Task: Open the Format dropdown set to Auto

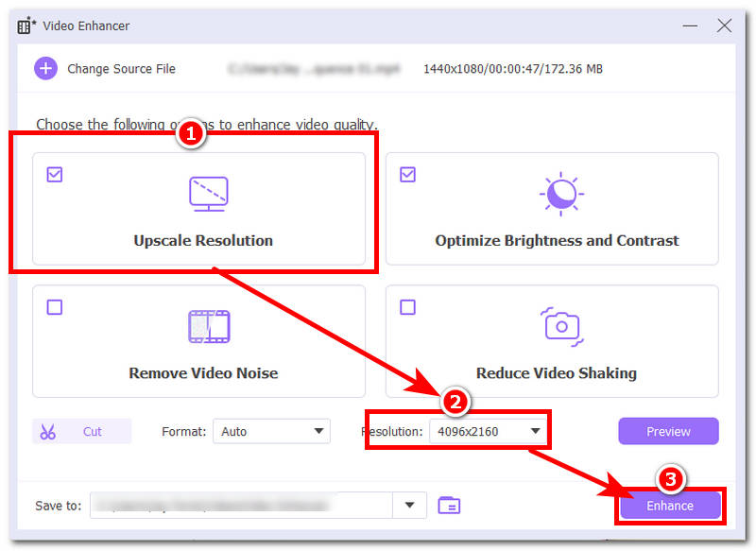Action: click(x=271, y=431)
